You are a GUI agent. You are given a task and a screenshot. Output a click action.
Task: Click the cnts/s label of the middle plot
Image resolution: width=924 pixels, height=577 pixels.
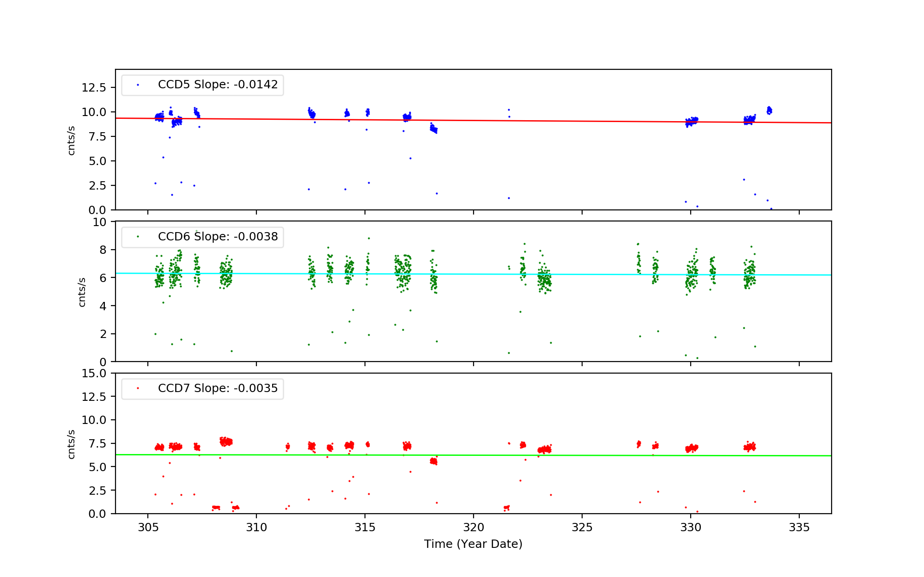click(x=82, y=292)
